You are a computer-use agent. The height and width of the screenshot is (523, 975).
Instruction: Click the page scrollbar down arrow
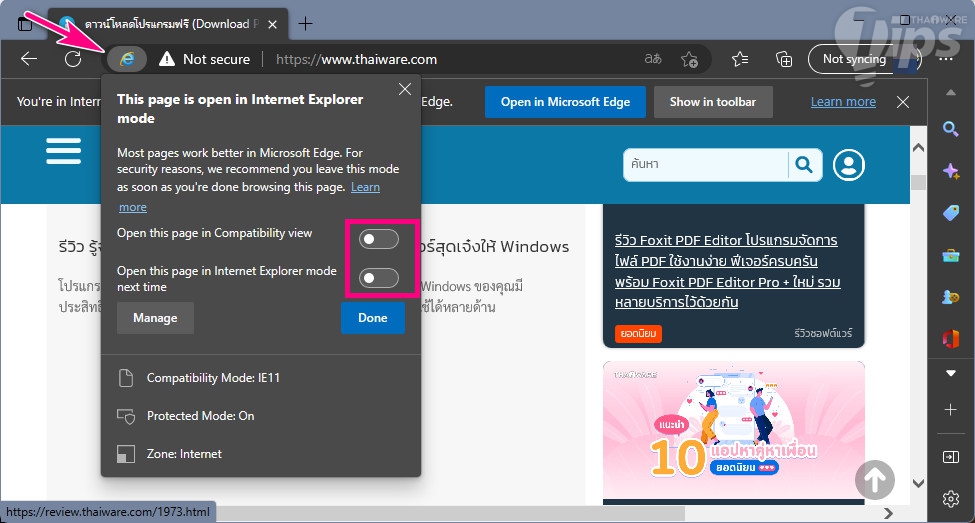(918, 483)
